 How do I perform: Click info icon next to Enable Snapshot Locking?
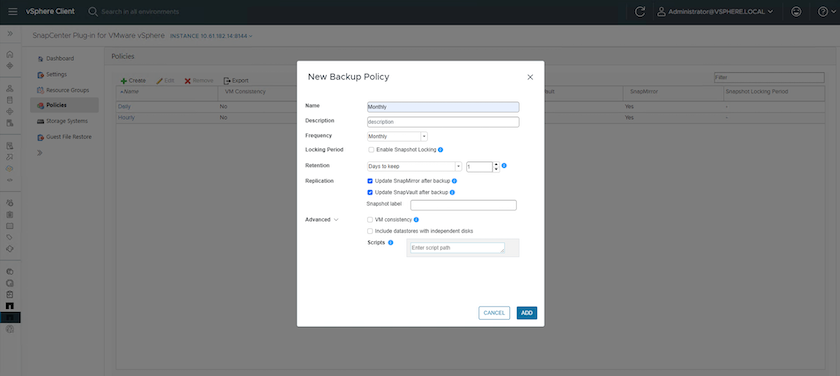(440, 150)
